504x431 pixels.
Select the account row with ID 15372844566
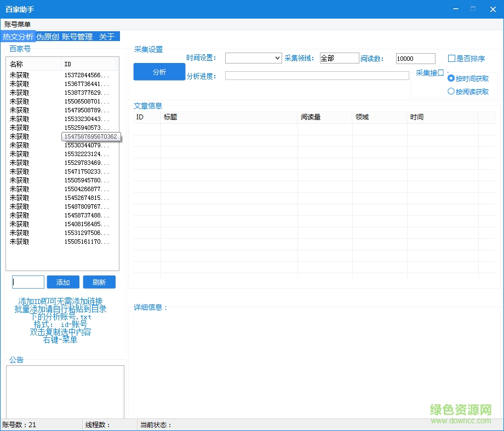click(x=62, y=75)
